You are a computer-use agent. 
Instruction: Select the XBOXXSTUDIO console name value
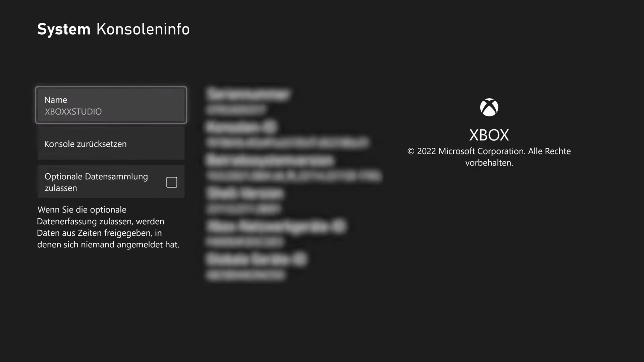click(x=73, y=112)
